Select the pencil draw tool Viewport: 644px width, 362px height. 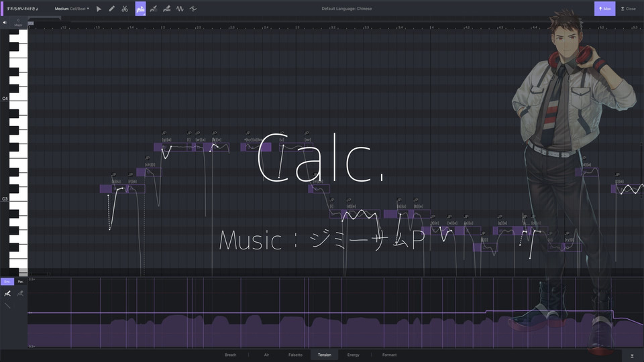click(112, 9)
